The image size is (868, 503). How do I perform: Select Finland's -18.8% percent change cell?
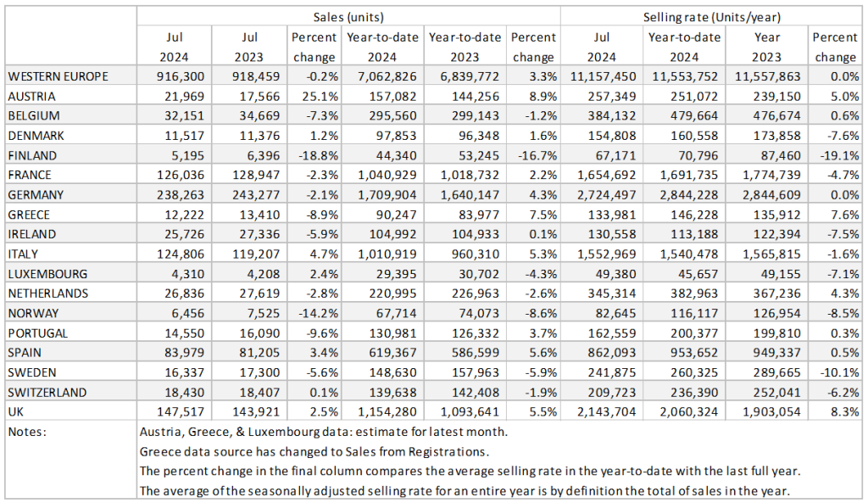pos(314,155)
